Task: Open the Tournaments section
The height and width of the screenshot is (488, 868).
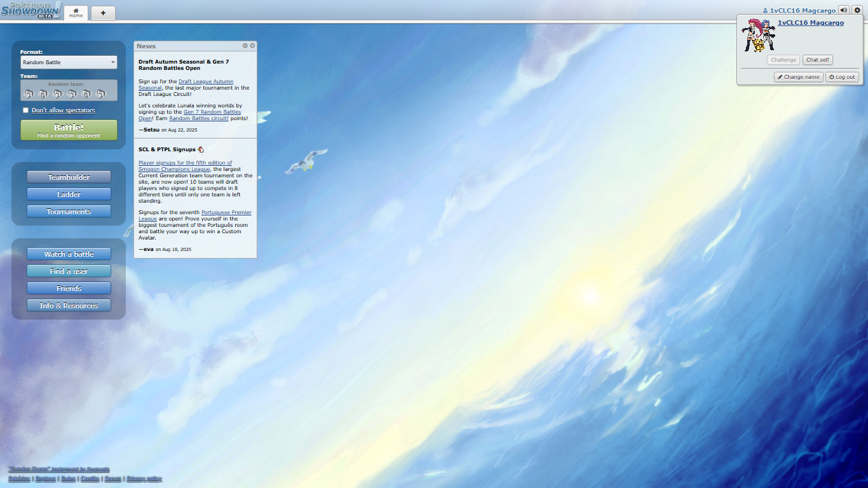Action: 69,212
